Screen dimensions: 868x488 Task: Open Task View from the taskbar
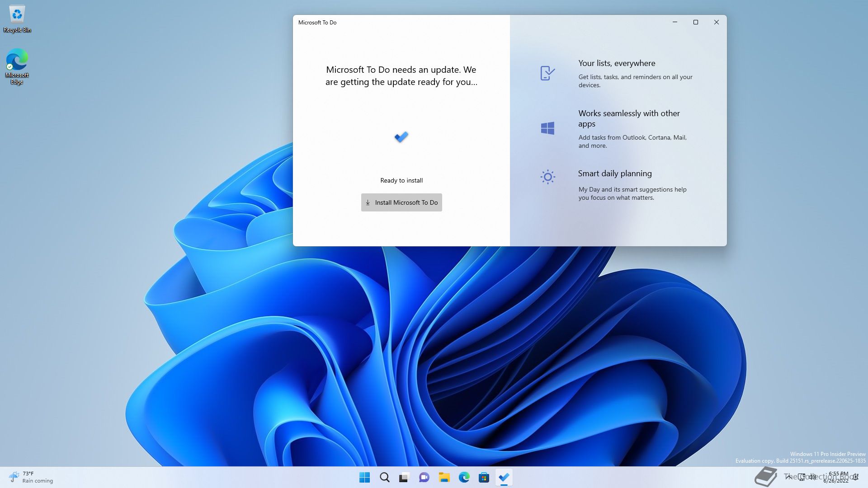tap(404, 477)
